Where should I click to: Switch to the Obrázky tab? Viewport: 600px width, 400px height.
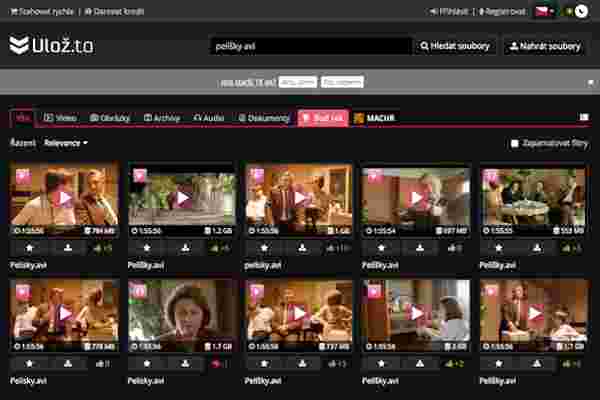coord(110,118)
